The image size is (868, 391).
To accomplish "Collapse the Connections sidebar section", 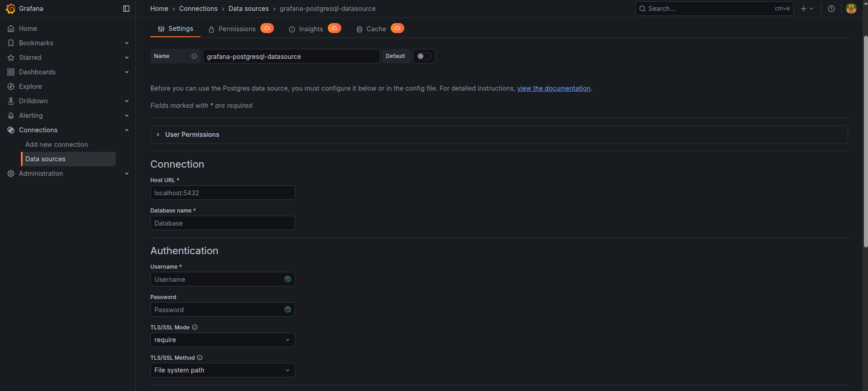I will click(x=127, y=130).
